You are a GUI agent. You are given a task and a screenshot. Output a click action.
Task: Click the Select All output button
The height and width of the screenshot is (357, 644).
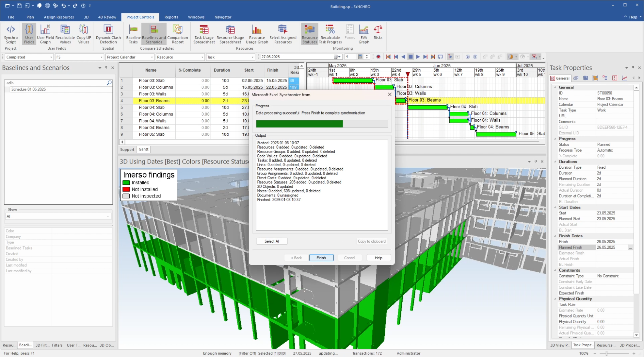271,241
